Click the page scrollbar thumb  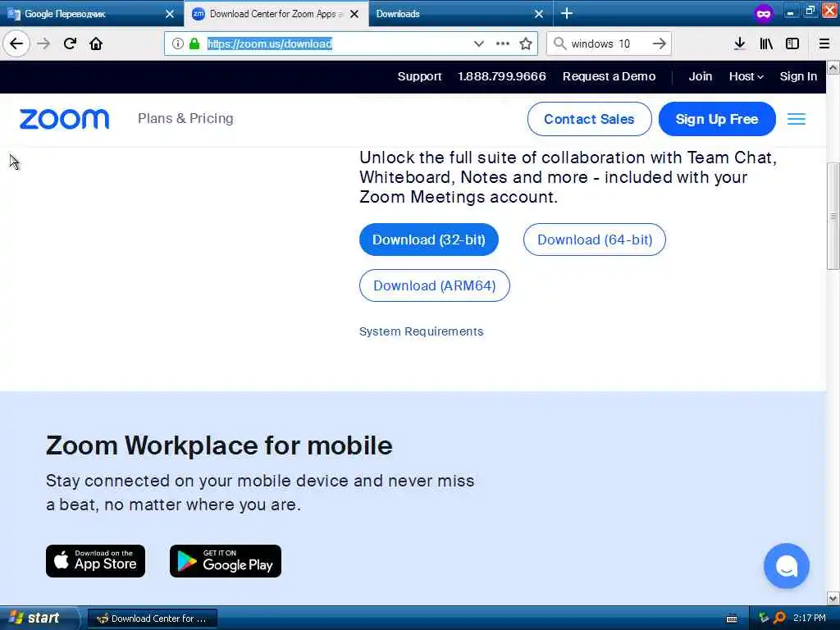pyautogui.click(x=833, y=216)
